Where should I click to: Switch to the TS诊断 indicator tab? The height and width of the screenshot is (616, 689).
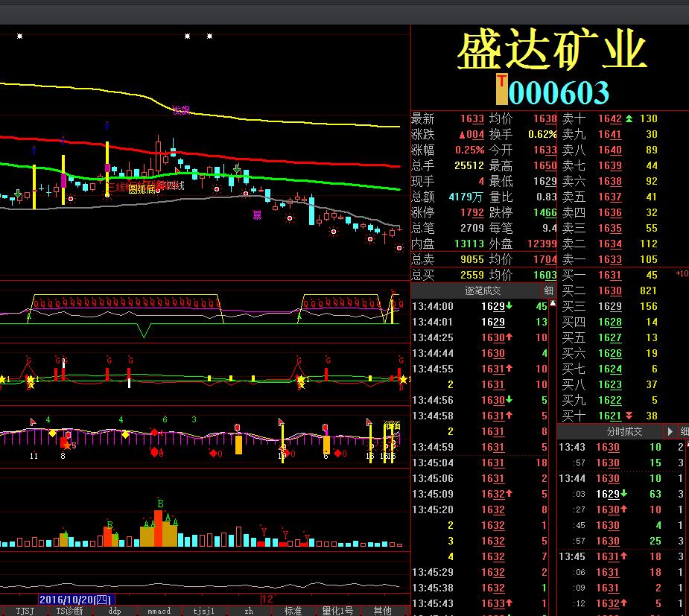click(69, 611)
